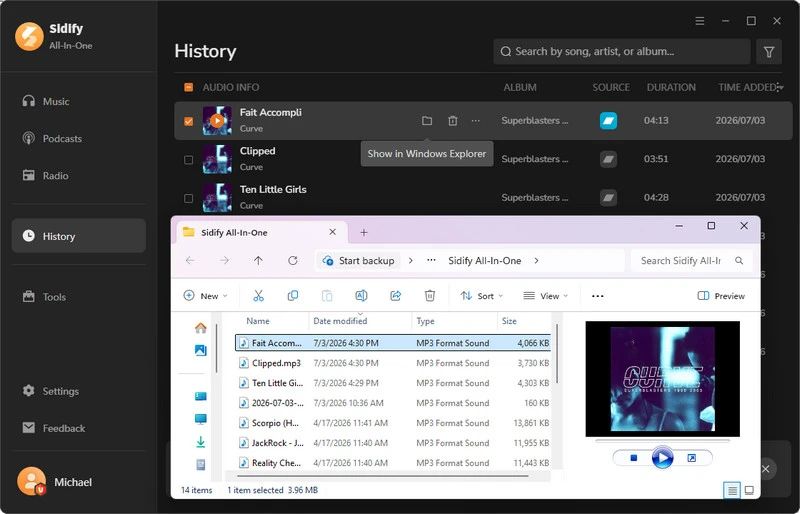This screenshot has height=514, width=800.
Task: Click the source icon for Ten Little Girls
Action: tap(608, 198)
